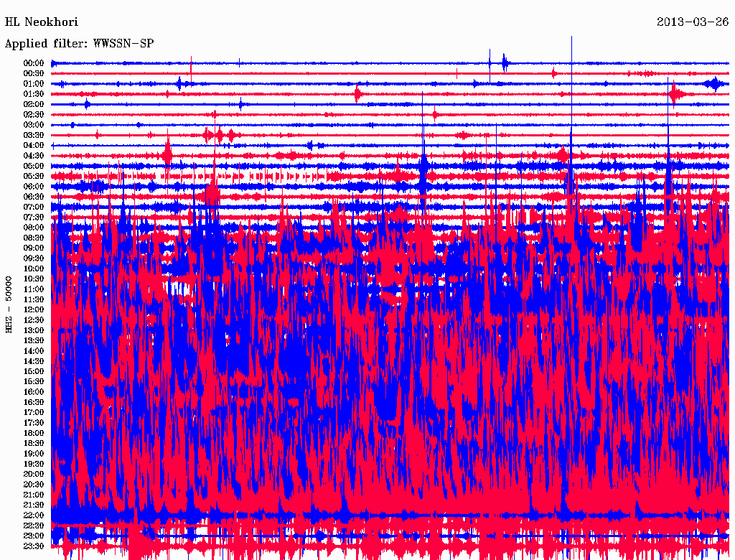Image resolution: width=735 pixels, height=560 pixels.
Task: Select the 06:30 time label
Action: point(34,197)
